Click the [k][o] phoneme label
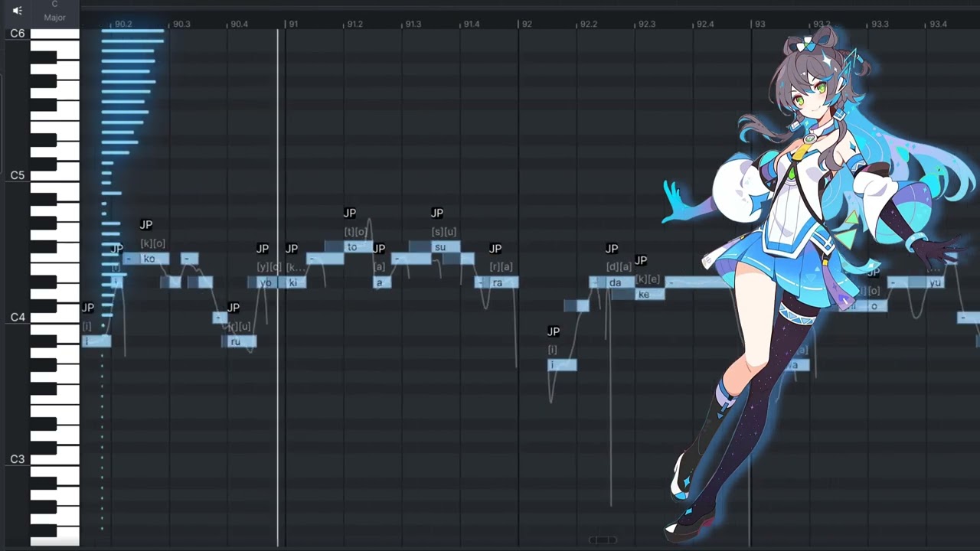Image resolution: width=980 pixels, height=551 pixels. coord(153,243)
